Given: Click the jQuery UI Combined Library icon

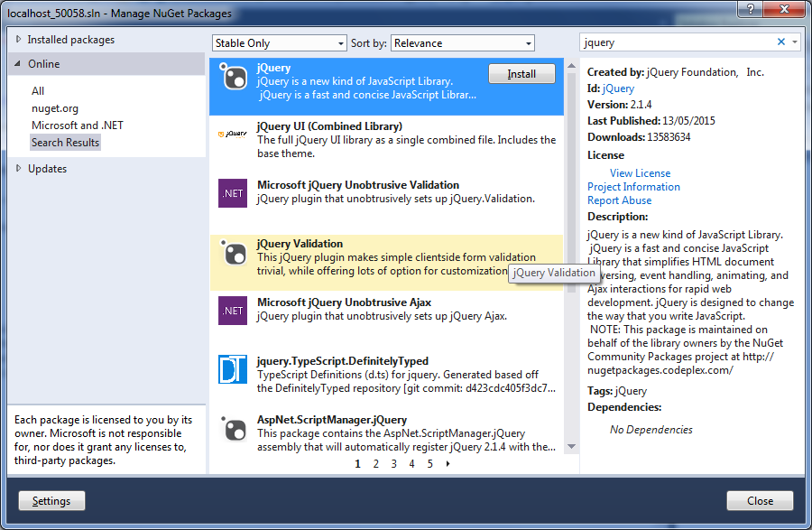Looking at the screenshot, I should (233, 134).
